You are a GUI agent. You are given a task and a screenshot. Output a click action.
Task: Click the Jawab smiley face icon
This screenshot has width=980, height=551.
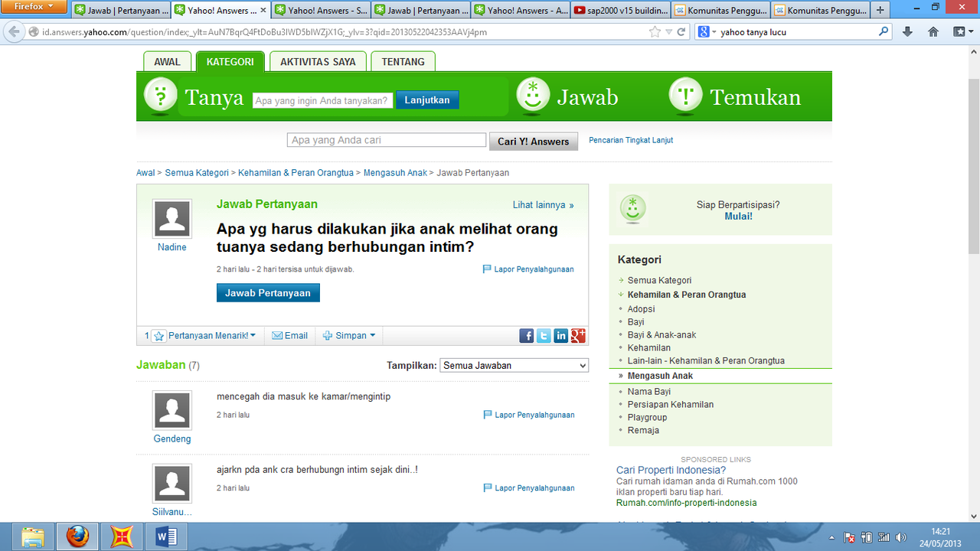pos(533,96)
